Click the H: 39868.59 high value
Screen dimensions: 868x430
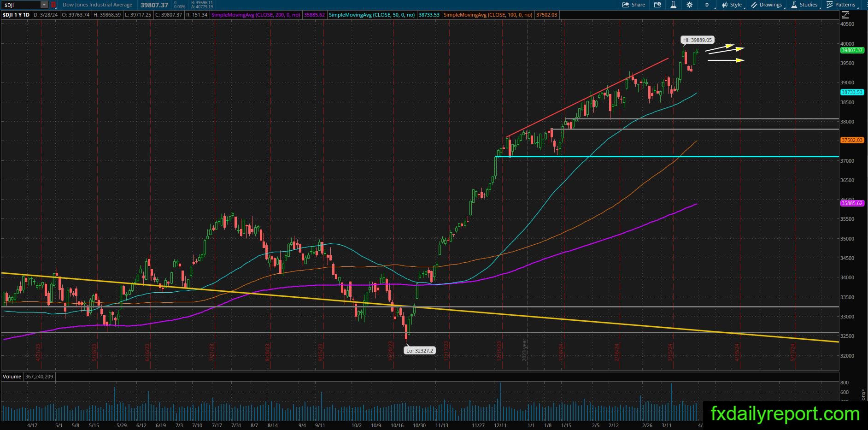(x=107, y=15)
